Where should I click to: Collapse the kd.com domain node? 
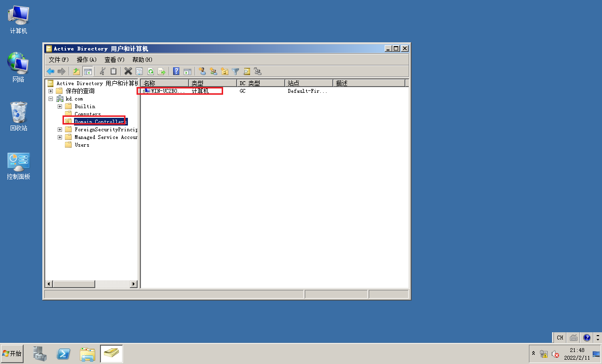[x=51, y=99]
